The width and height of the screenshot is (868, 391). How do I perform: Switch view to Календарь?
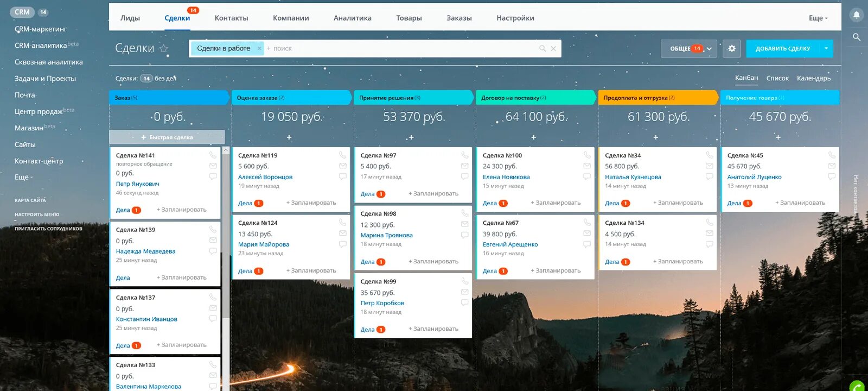click(814, 78)
